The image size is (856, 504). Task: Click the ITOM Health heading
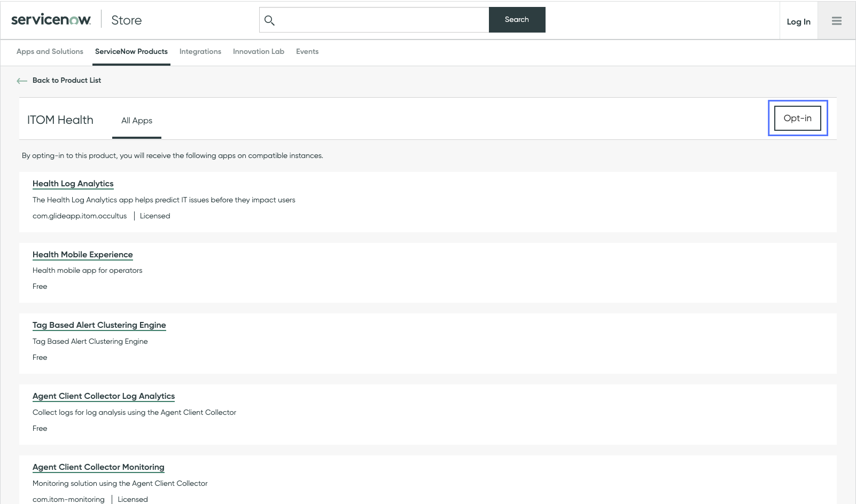click(60, 120)
